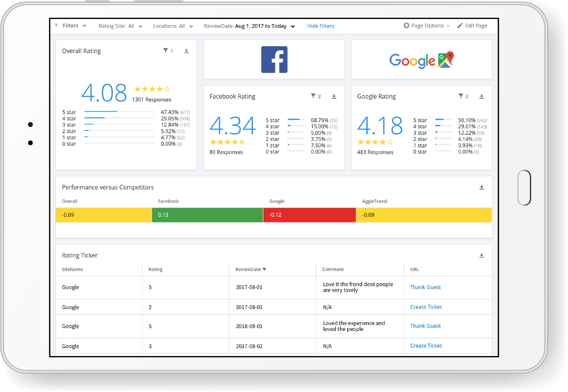Click the 12.84% overall three star value
Viewport: 568px width, 392px height.
169,125
